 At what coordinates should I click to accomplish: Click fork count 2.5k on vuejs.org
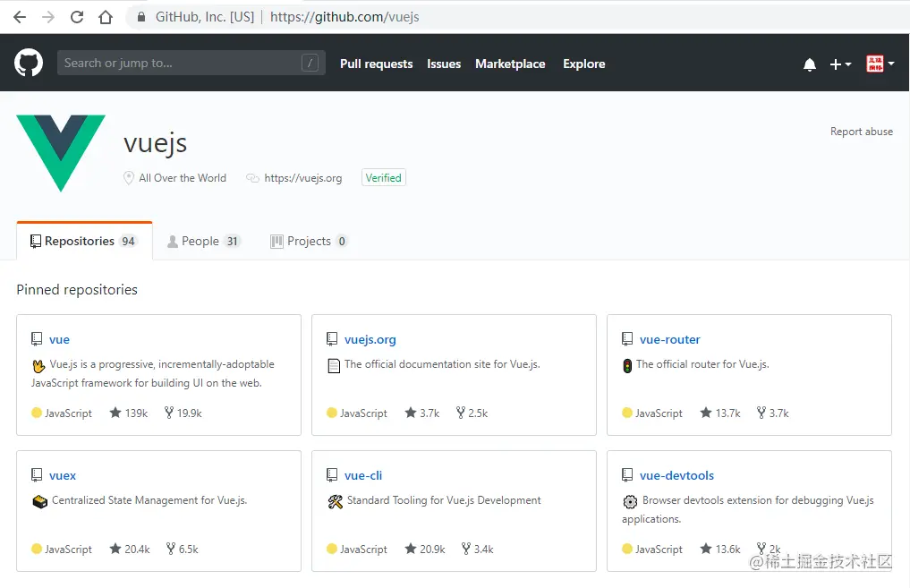(472, 413)
